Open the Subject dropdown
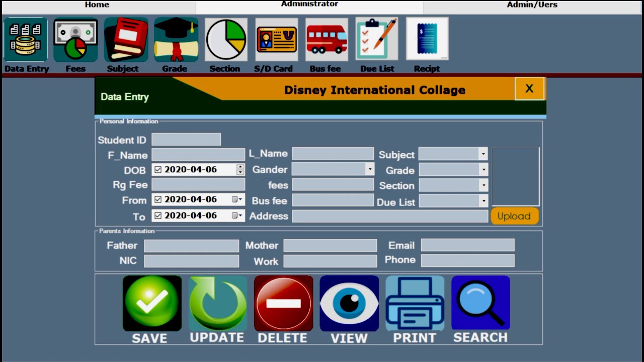Viewport: 644px width, 362px height. point(484,154)
